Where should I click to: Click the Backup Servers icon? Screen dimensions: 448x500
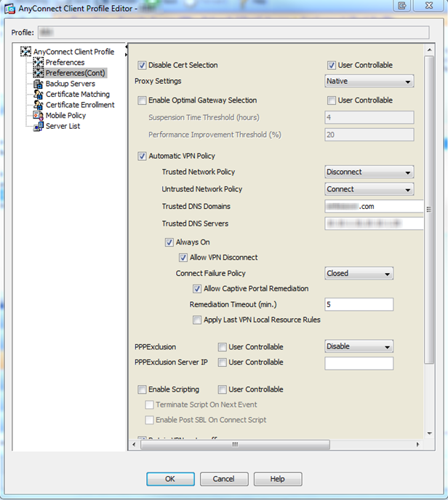39,84
